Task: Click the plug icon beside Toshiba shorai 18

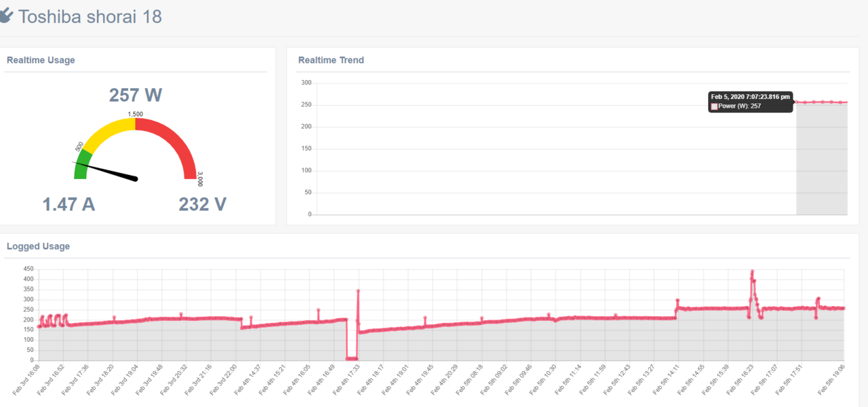Action: point(6,16)
